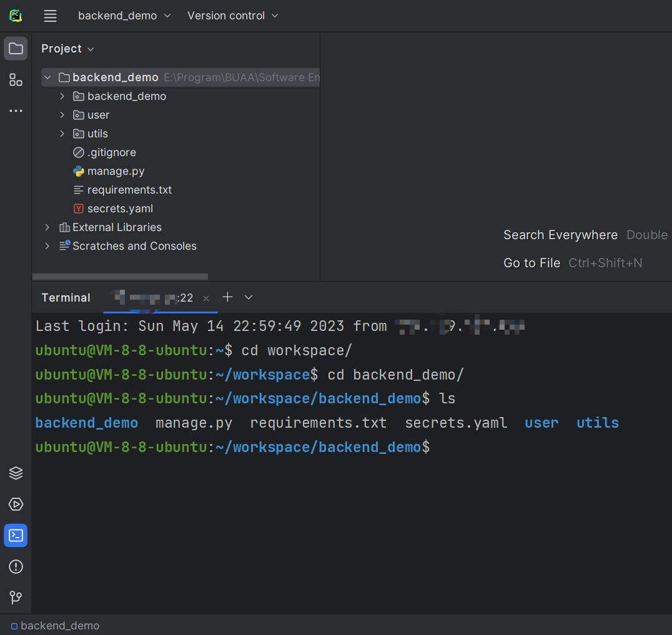Click the project tree horizontal scrollbar
This screenshot has height=635, width=672.
[x=120, y=276]
